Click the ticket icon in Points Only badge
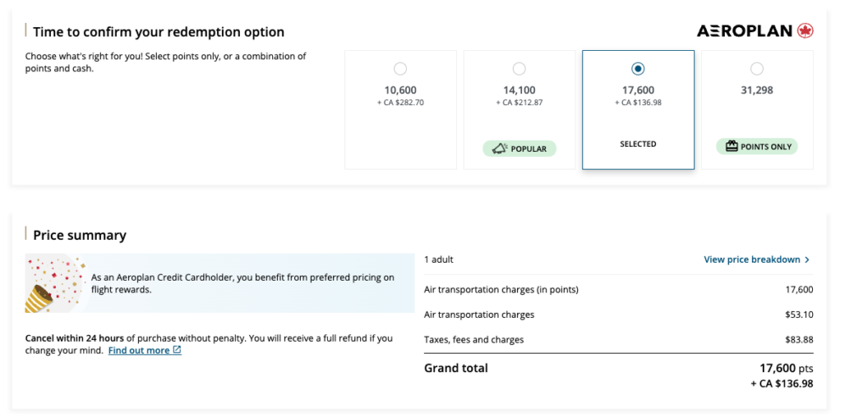The image size is (868, 418). tap(730, 147)
